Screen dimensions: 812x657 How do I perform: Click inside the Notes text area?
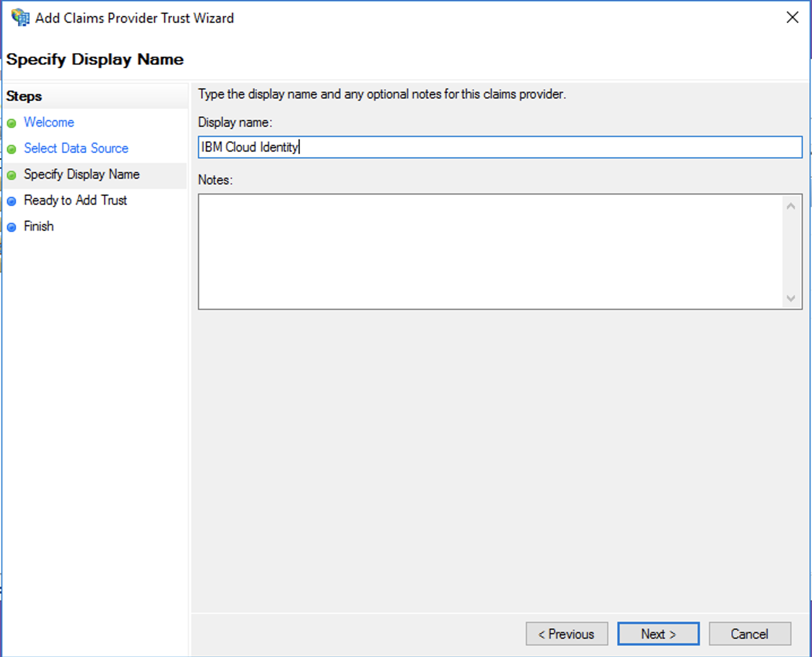tap(490, 252)
